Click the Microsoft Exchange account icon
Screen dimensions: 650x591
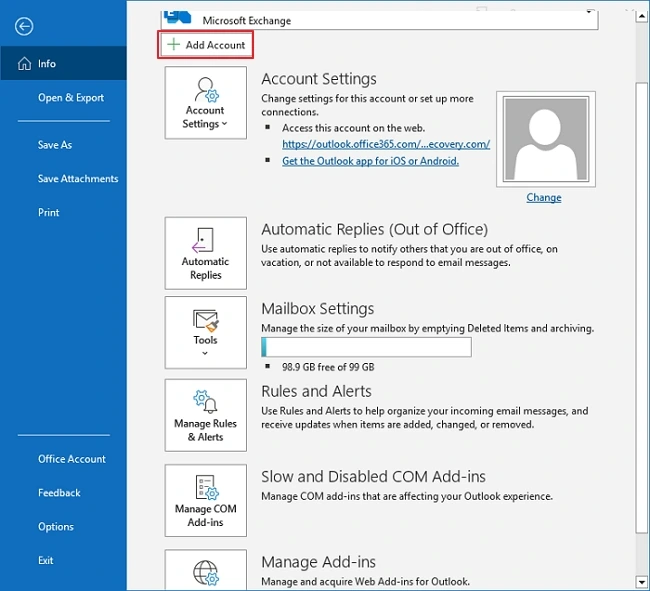pyautogui.click(x=177, y=17)
